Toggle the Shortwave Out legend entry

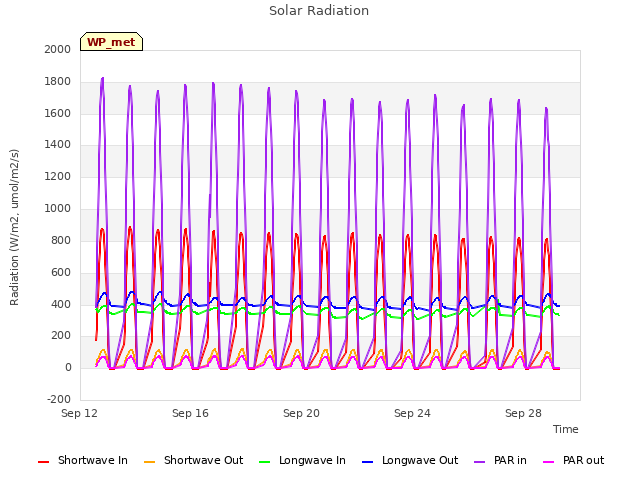pyautogui.click(x=193, y=460)
